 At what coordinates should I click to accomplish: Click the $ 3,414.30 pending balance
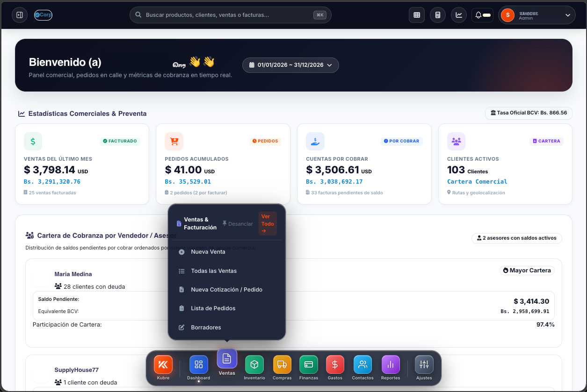click(x=531, y=301)
